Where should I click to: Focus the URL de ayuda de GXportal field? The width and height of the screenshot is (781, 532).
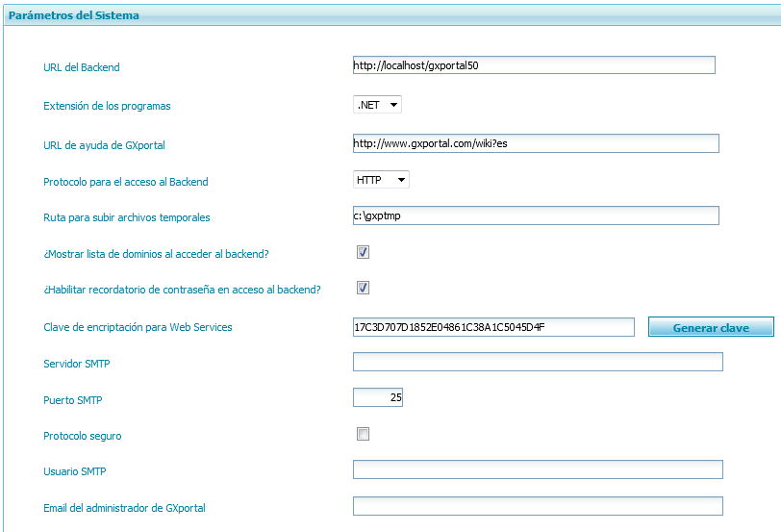pyautogui.click(x=536, y=143)
